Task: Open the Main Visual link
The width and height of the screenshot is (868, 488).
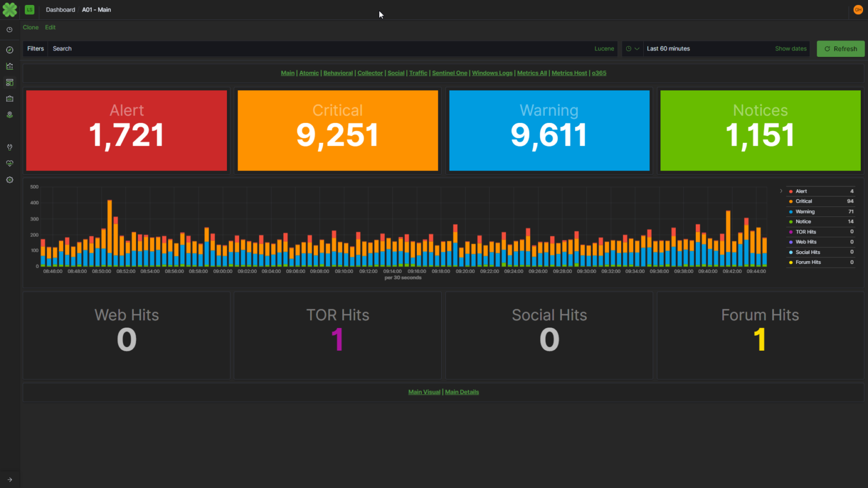Action: coord(424,392)
